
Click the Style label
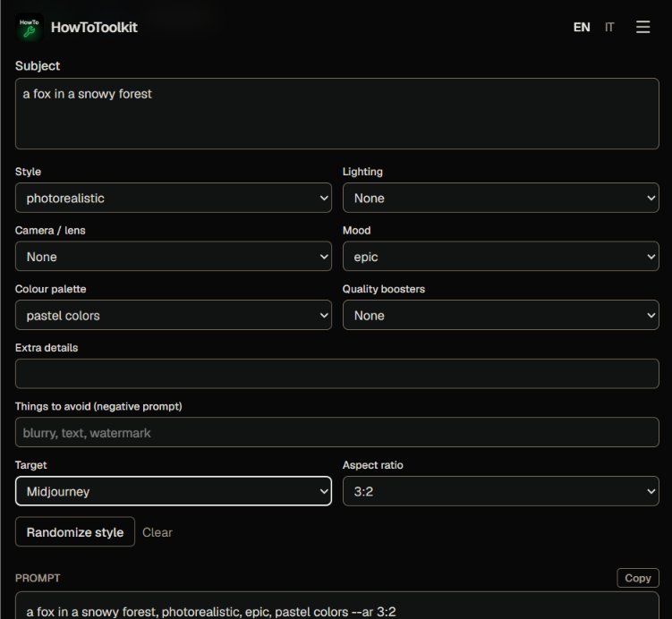tap(29, 172)
